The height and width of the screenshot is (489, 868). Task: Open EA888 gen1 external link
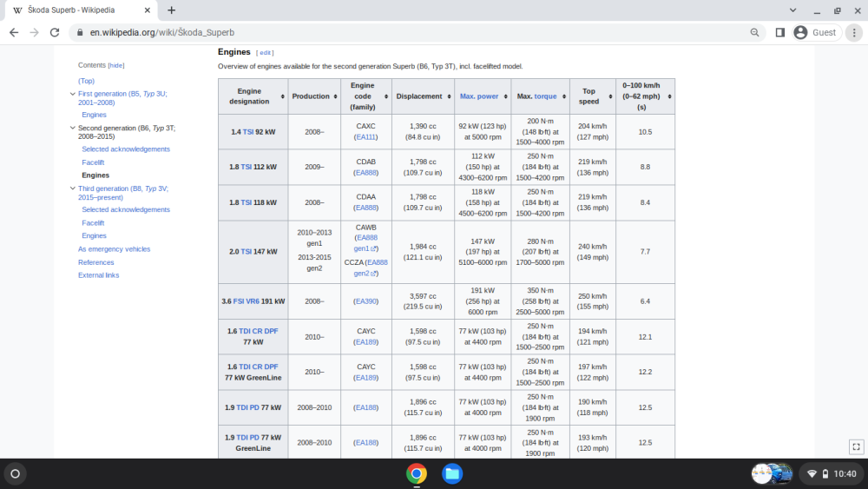point(366,243)
